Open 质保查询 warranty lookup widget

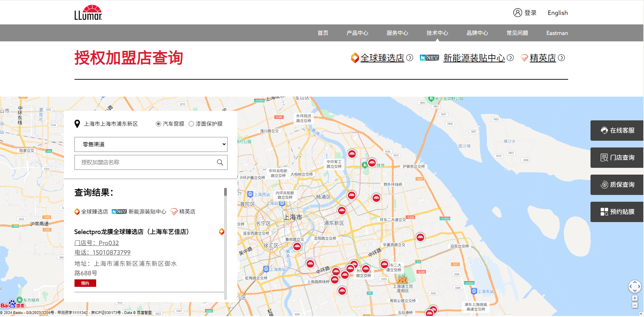click(x=617, y=185)
